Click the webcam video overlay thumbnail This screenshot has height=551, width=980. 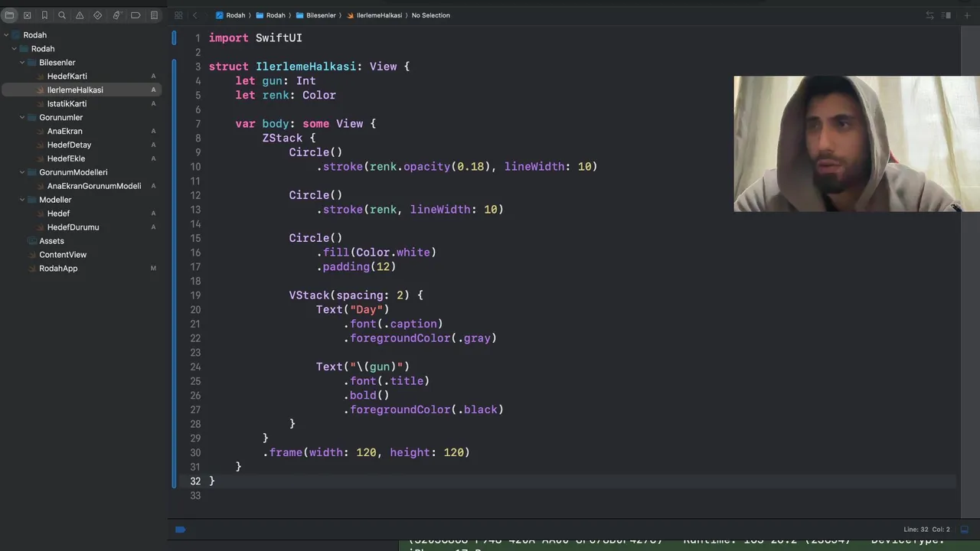point(857,144)
